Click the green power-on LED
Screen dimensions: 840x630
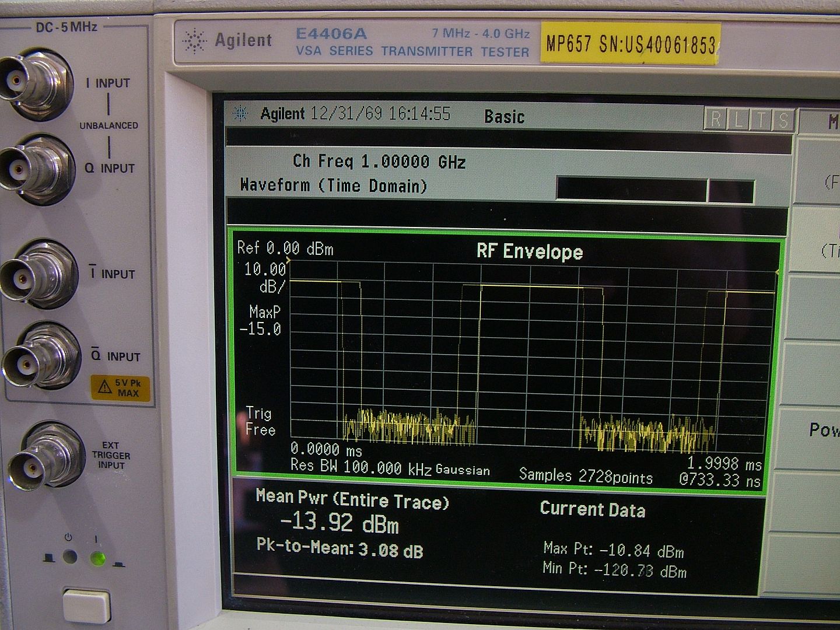tap(98, 558)
